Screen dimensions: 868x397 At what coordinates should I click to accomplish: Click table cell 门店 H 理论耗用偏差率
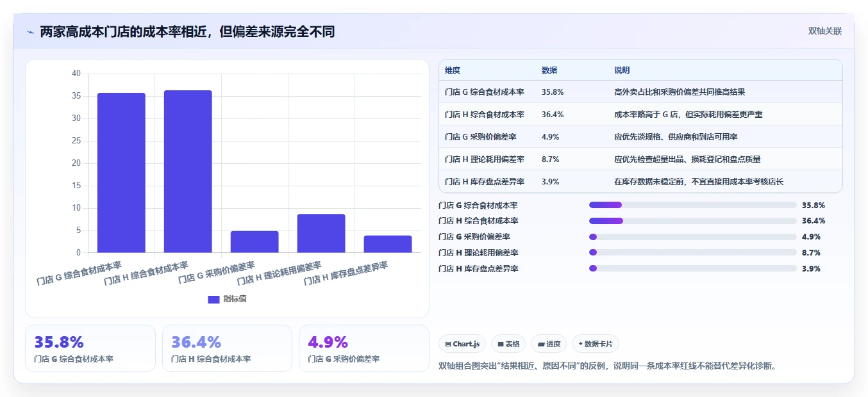[x=484, y=159]
